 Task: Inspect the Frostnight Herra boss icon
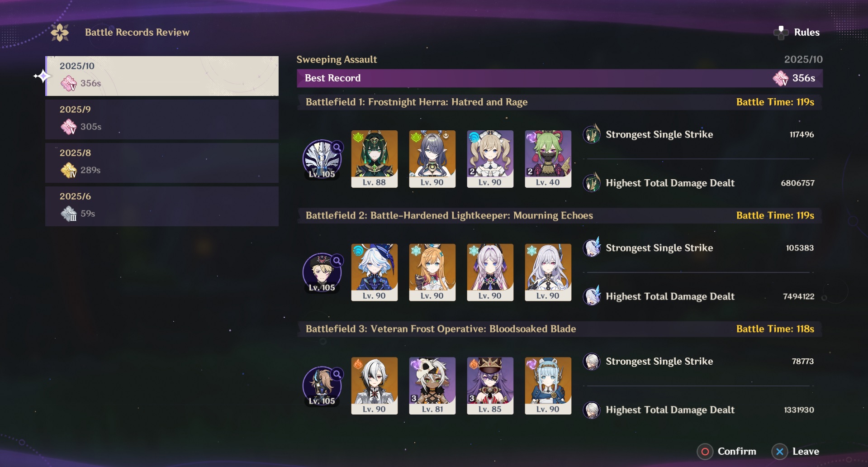[x=322, y=159]
